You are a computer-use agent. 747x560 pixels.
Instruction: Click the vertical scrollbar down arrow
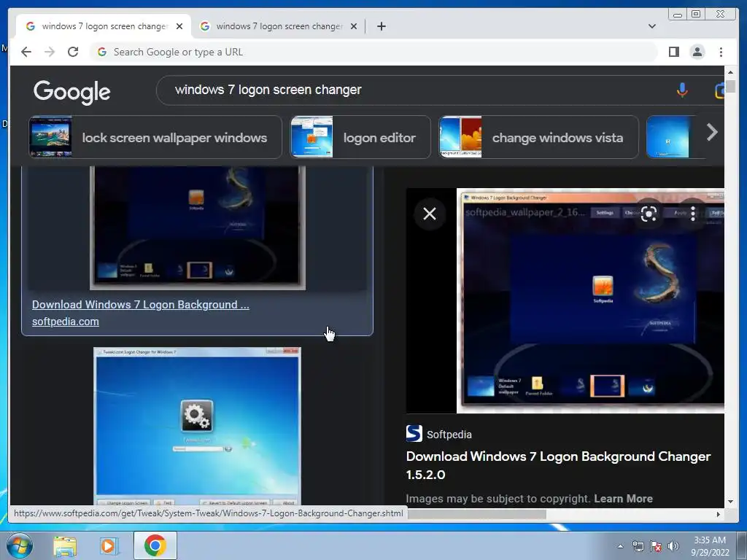(730, 502)
